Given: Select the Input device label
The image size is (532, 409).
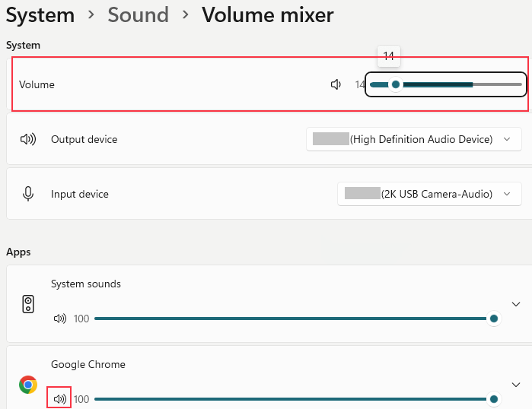Looking at the screenshot, I should (x=79, y=194).
